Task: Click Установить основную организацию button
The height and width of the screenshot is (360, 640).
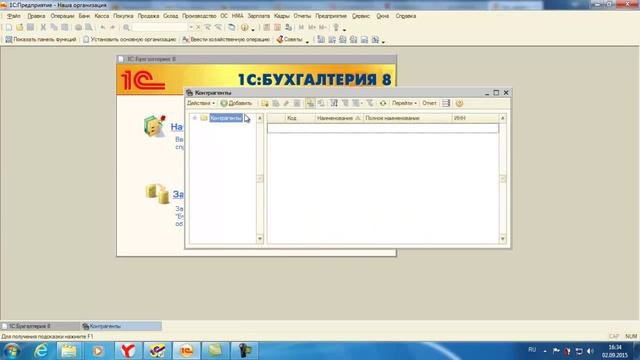Action: [x=129, y=40]
